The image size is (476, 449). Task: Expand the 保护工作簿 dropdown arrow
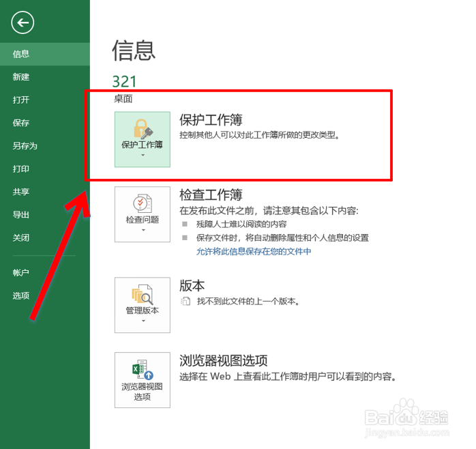(143, 155)
